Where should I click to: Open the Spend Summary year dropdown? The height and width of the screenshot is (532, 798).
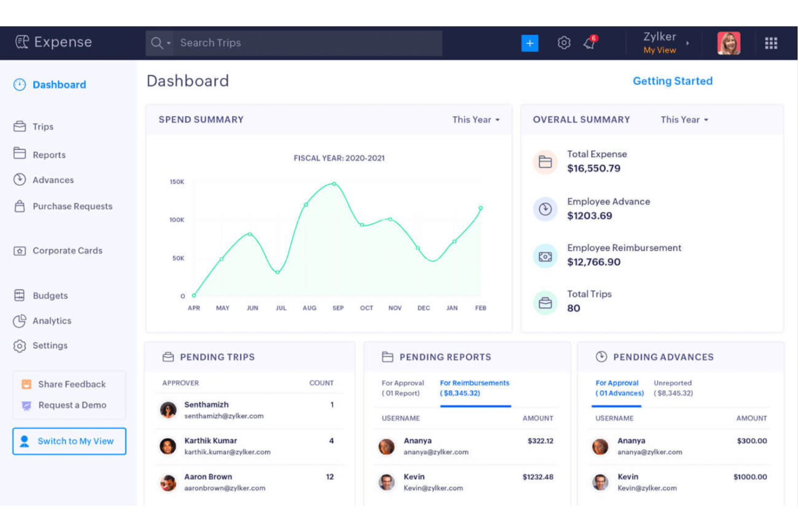coord(476,120)
